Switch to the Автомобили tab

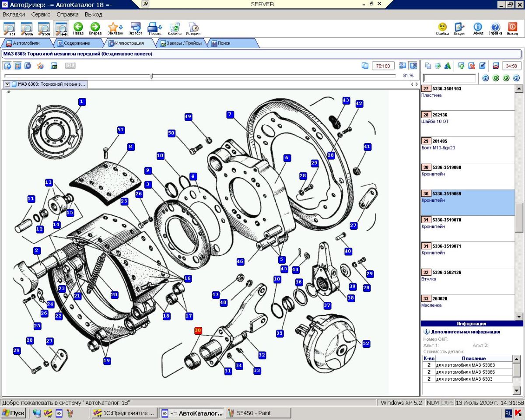click(26, 43)
